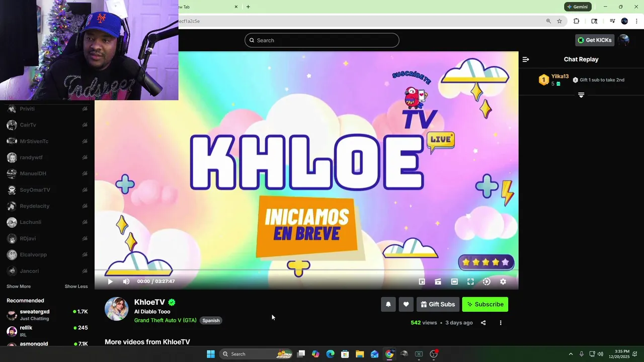Open Outlook from taskbar
The width and height of the screenshot is (644, 362).
(374, 354)
